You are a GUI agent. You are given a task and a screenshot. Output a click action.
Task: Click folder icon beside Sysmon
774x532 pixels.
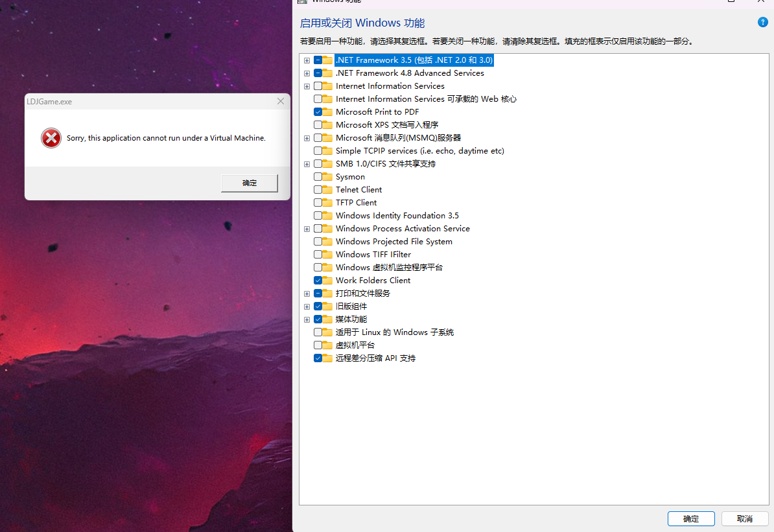pos(327,177)
